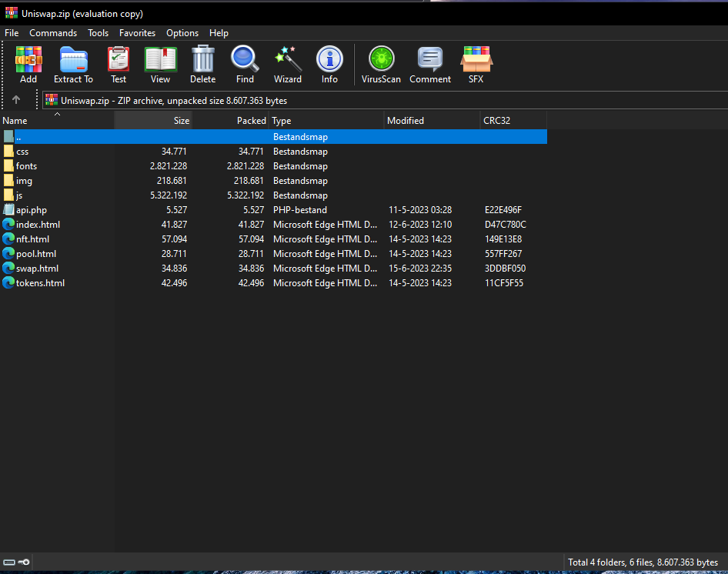
Task: Run the Test archive tool
Action: point(119,65)
